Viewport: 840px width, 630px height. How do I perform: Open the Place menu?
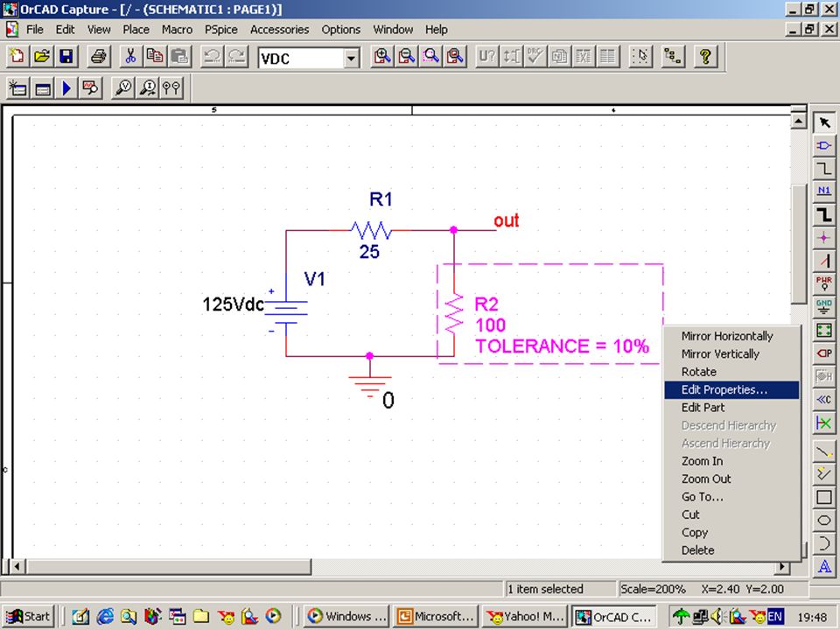pyautogui.click(x=136, y=30)
